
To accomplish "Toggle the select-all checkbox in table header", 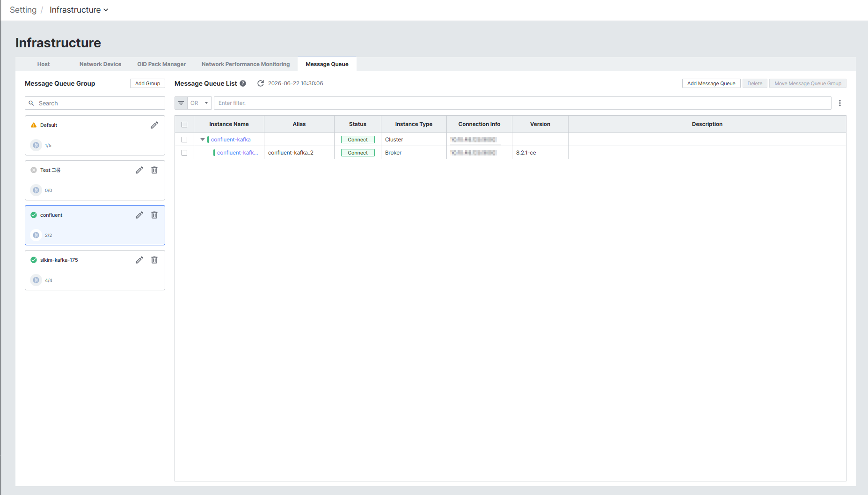I will tap(184, 125).
